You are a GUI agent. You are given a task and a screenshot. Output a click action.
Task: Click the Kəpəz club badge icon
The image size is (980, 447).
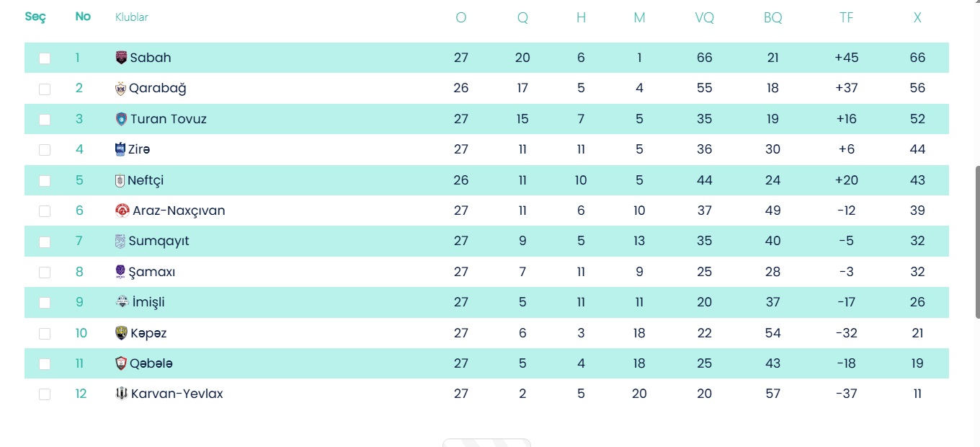coord(121,333)
